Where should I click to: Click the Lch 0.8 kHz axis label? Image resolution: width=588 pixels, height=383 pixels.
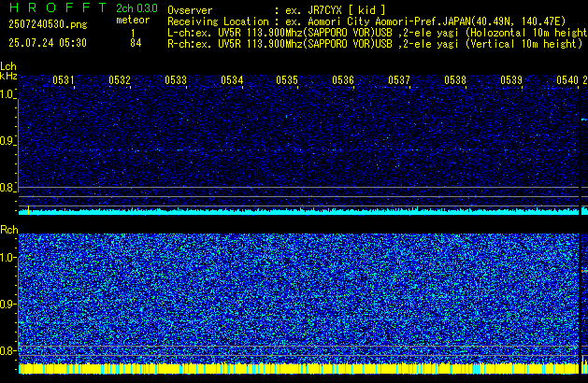pos(7,188)
